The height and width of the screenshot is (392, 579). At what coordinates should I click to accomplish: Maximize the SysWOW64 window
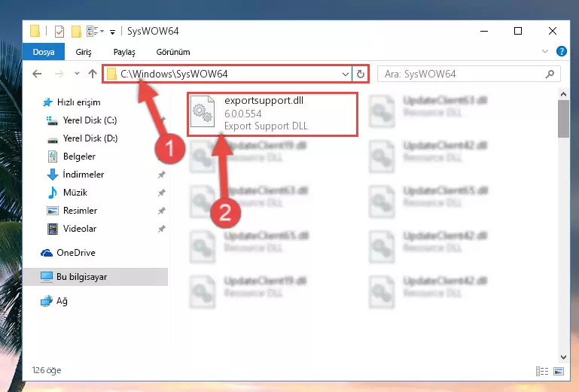(518, 32)
